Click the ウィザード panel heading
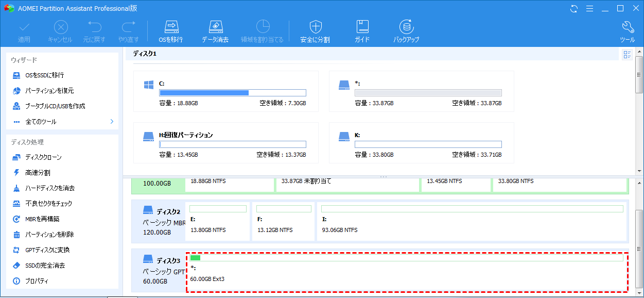 point(24,60)
